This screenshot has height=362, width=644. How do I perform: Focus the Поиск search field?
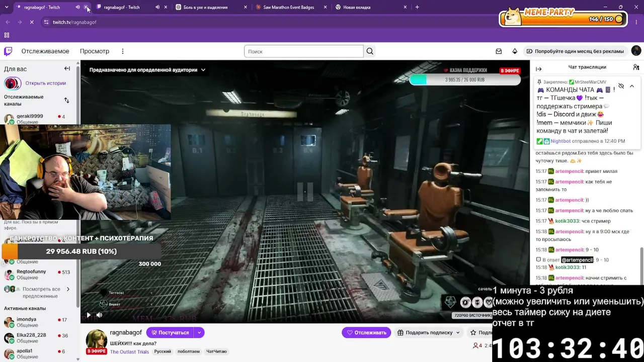[304, 51]
